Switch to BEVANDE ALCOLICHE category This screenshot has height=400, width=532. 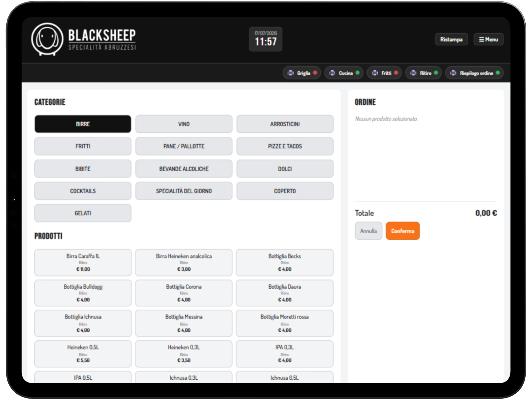tap(184, 169)
